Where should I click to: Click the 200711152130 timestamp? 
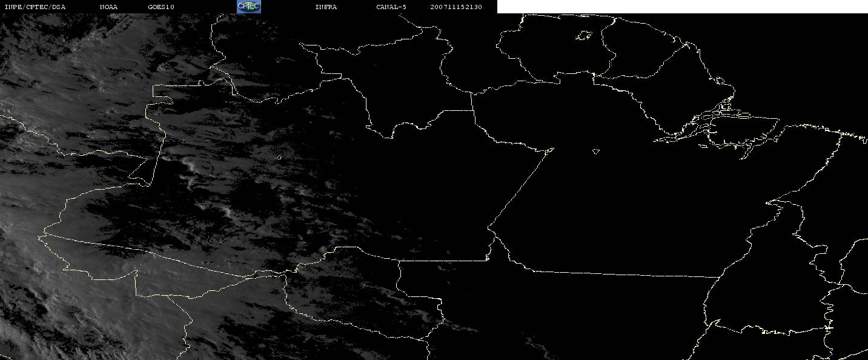[456, 7]
